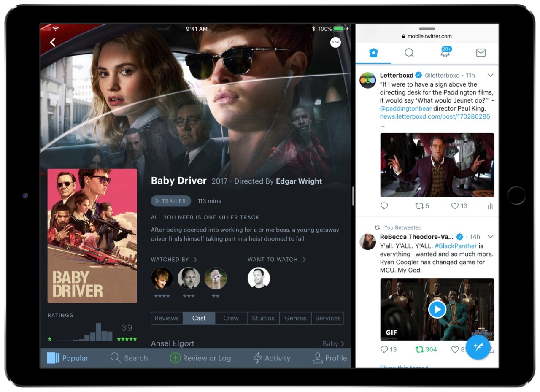This screenshot has height=392, width=540.
Task: Tap the 9:41 AM clock
Action: 197,29
